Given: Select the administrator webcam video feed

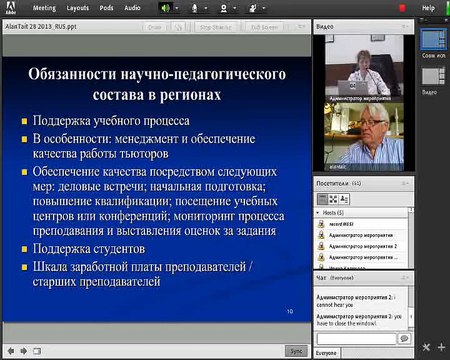Looking at the screenshot, I should point(364,68).
